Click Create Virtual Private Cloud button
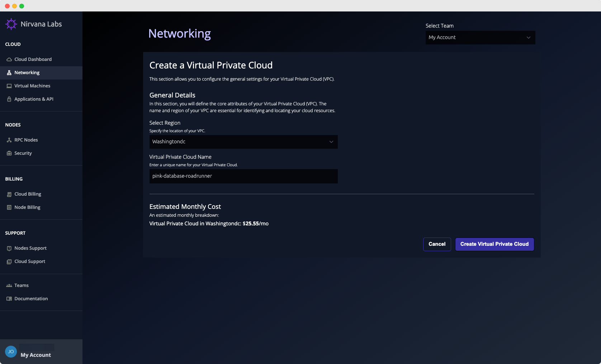The width and height of the screenshot is (601, 364). [494, 244]
